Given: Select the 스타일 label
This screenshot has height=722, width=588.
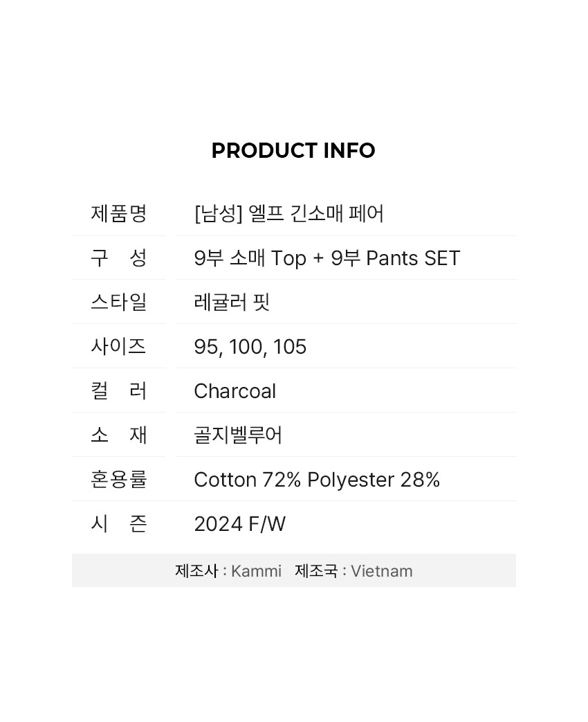Looking at the screenshot, I should point(119,302).
